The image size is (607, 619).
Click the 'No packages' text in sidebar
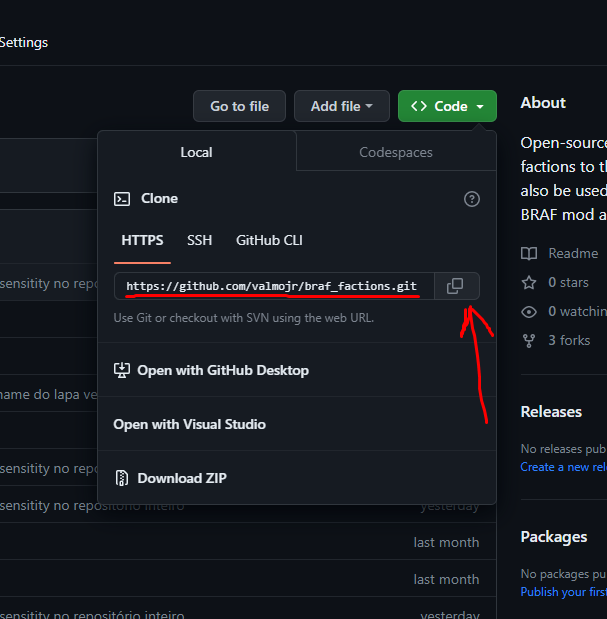564,574
